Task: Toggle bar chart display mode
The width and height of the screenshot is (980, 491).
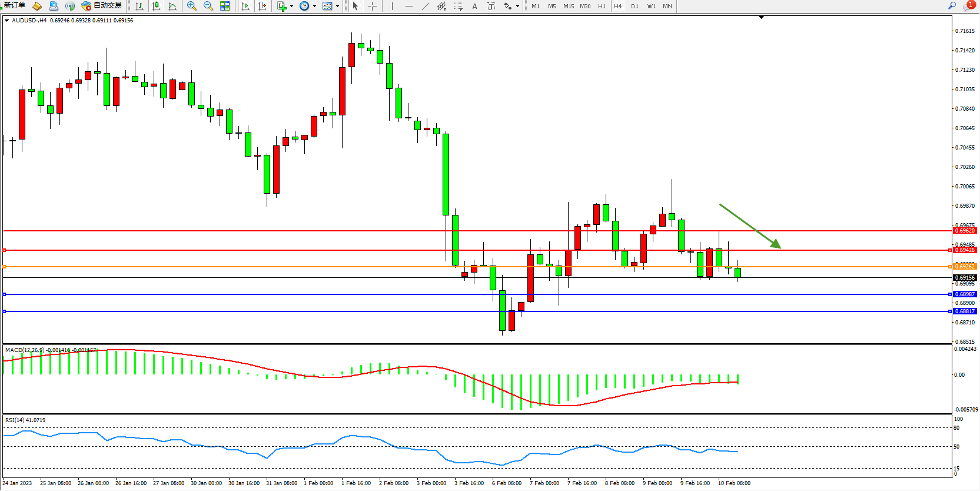Action: [x=139, y=6]
